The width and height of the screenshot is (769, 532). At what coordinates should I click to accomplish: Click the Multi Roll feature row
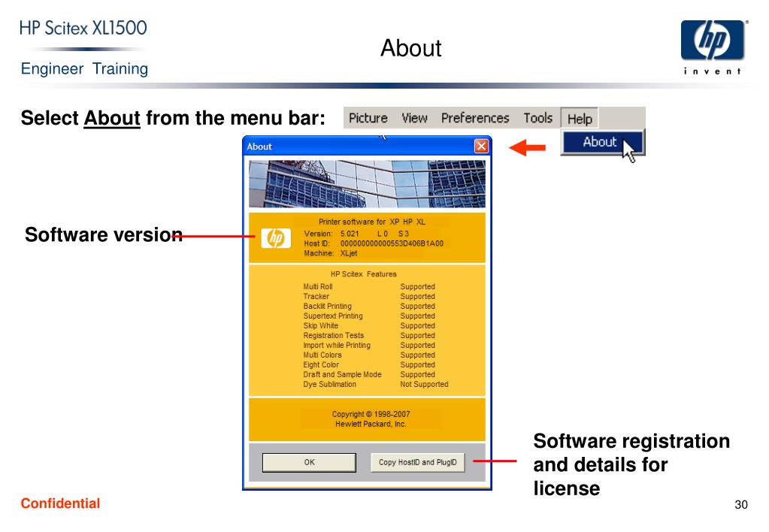pos(369,287)
